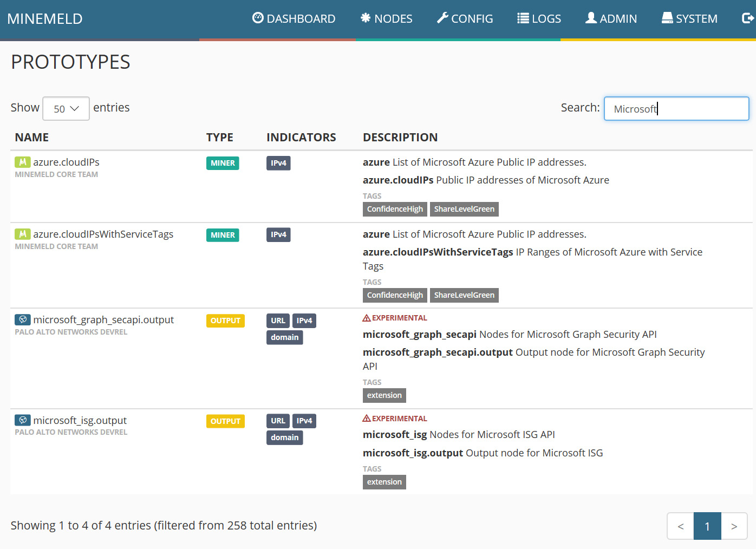This screenshot has height=549, width=756.
Task: Click the IPv4 indicator of microsoft_isg.output
Action: pos(304,421)
